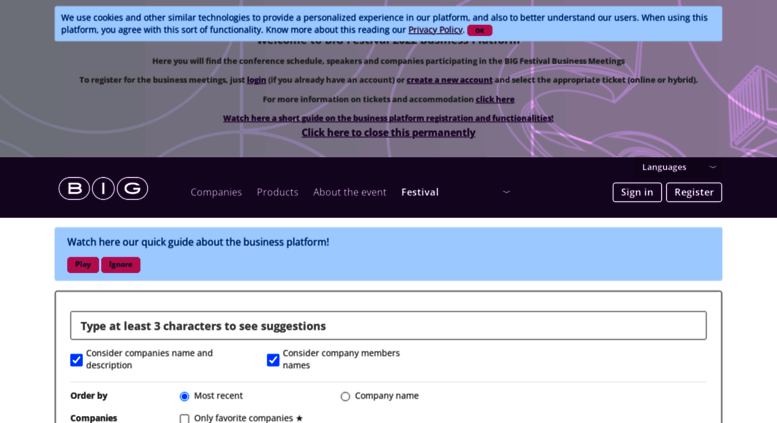Viewport: 777px width, 423px height.
Task: Open the Languages dropdown
Action: pos(678,167)
